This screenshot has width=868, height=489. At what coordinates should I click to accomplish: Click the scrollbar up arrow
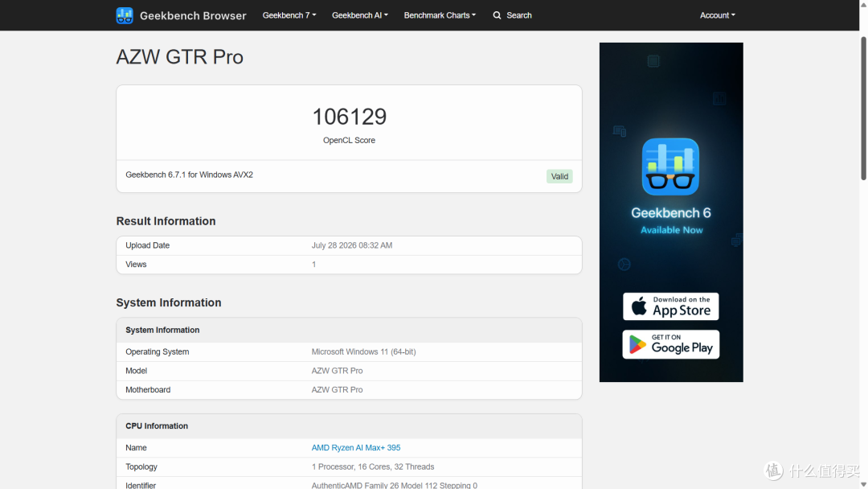coord(863,4)
